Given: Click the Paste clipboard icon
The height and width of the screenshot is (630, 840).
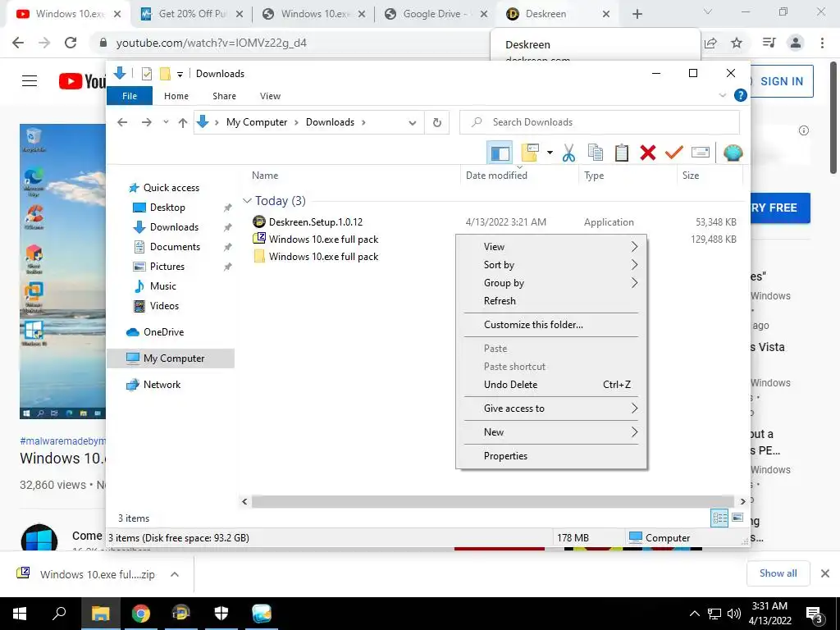Looking at the screenshot, I should [622, 153].
